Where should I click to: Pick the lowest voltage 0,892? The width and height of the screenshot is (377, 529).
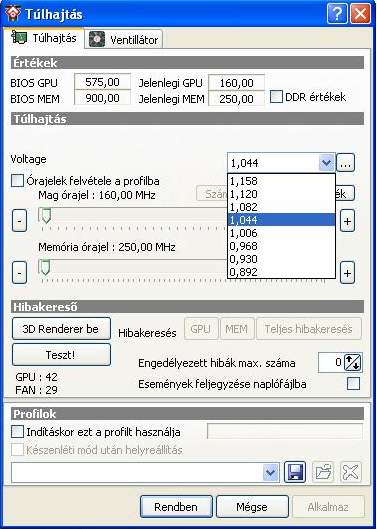281,272
